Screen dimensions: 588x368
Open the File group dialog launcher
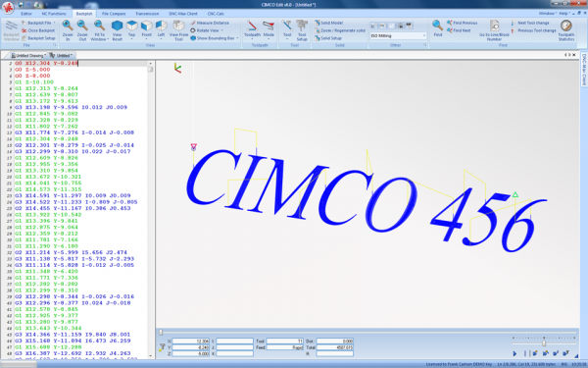pyautogui.click(x=54, y=45)
